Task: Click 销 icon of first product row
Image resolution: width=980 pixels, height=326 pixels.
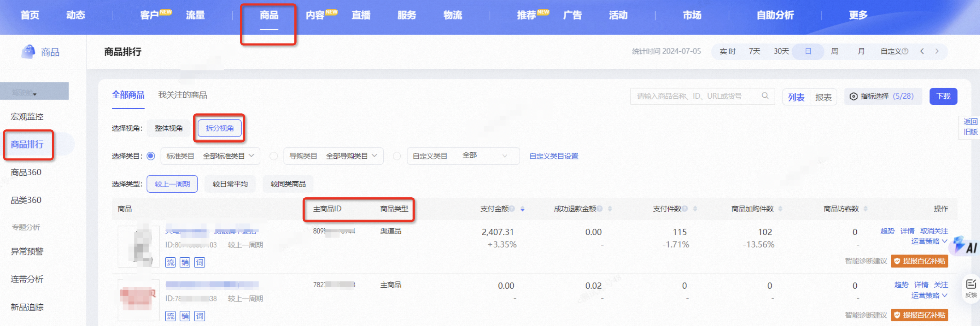Action: pos(185,262)
